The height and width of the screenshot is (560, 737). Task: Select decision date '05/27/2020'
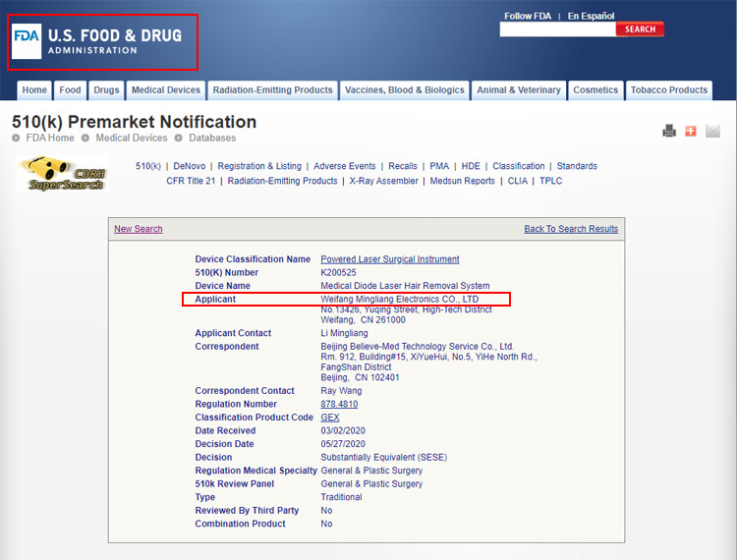pyautogui.click(x=343, y=444)
